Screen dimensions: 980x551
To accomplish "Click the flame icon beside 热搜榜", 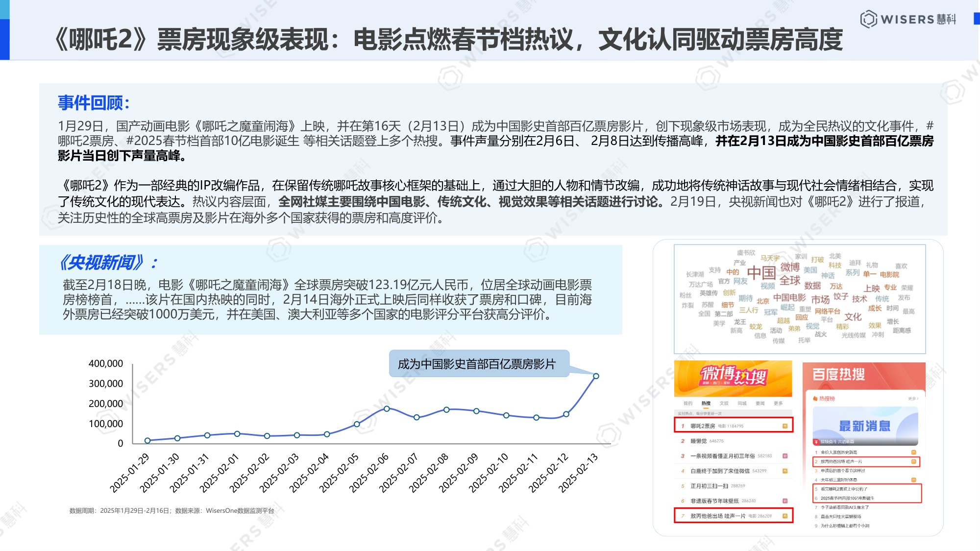I will pyautogui.click(x=815, y=399).
